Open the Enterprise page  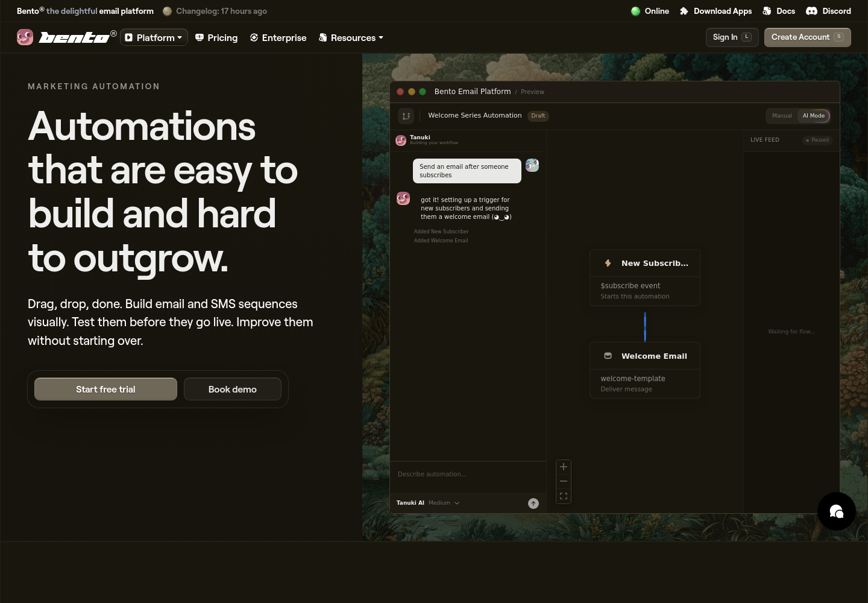coord(278,37)
